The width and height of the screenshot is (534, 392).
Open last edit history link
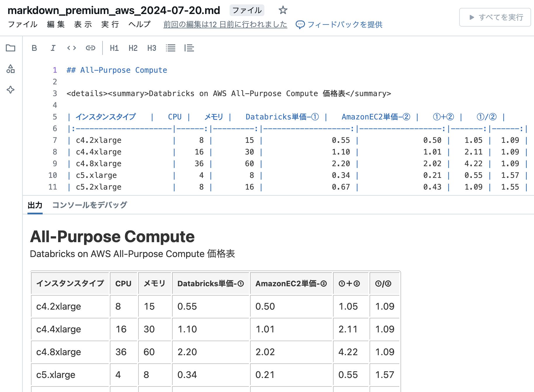[x=225, y=24]
